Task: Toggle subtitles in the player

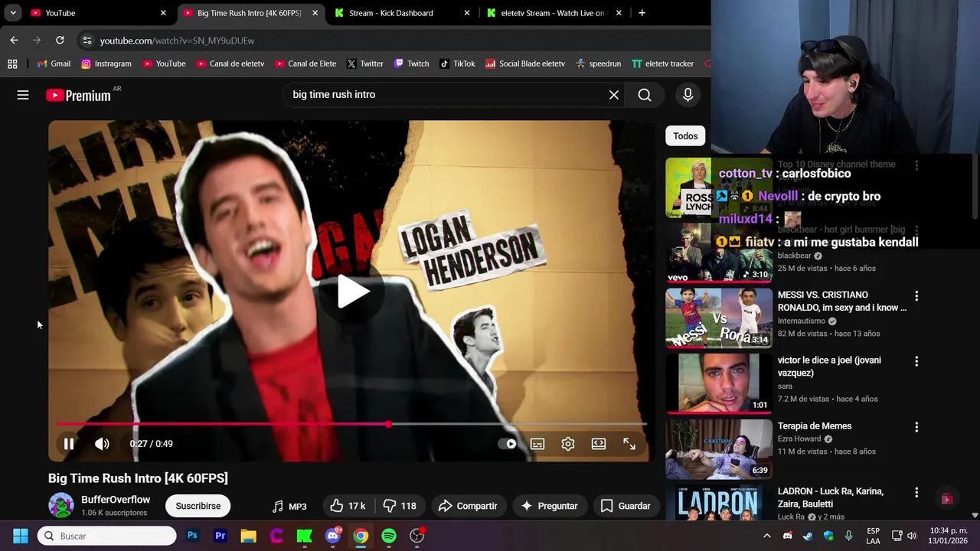Action: (x=537, y=444)
